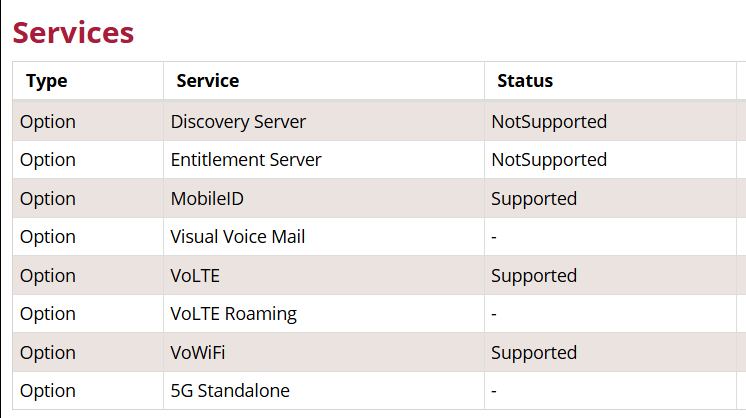Select the VoLTE Roaming service cell

(x=234, y=314)
